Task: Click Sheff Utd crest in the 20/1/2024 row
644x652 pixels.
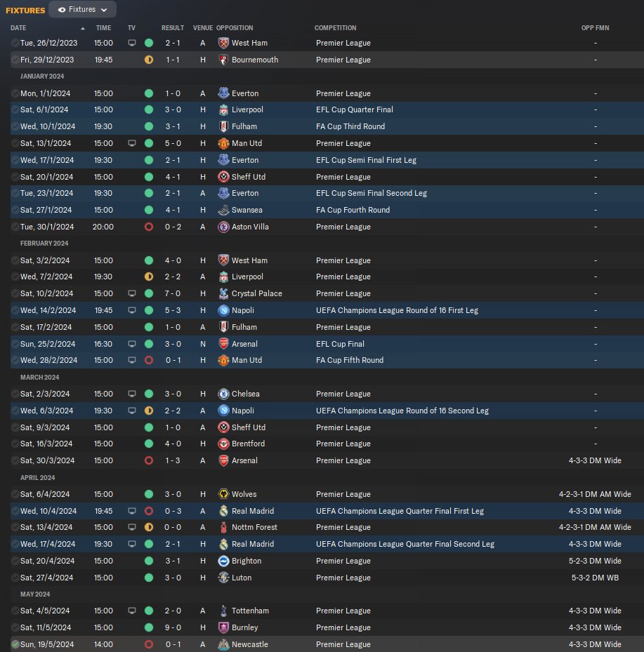Action: point(223,177)
